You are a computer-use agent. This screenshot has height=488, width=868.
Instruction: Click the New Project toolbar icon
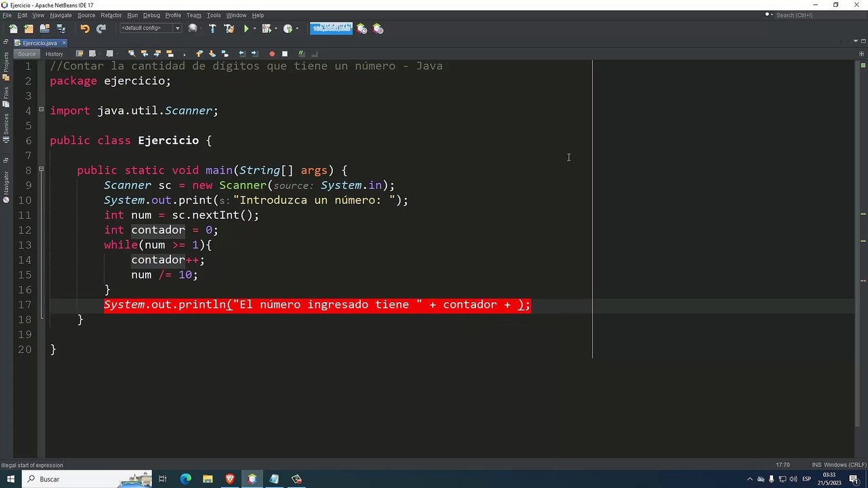click(x=28, y=28)
